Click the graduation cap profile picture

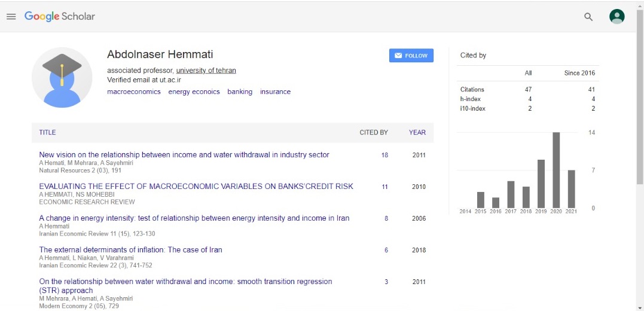pos(62,77)
